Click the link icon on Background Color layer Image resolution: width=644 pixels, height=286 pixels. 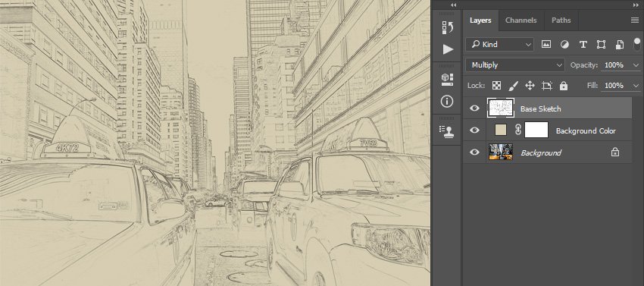(518, 130)
